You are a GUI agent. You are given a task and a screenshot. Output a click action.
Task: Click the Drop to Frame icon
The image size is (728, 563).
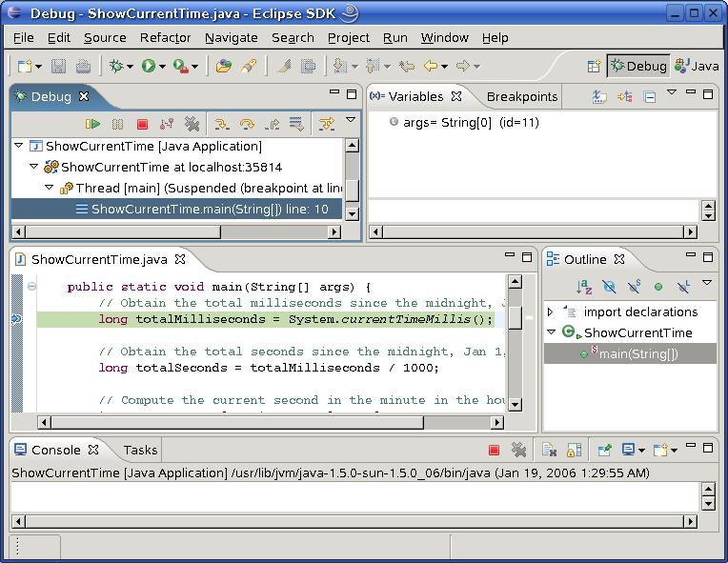point(296,124)
